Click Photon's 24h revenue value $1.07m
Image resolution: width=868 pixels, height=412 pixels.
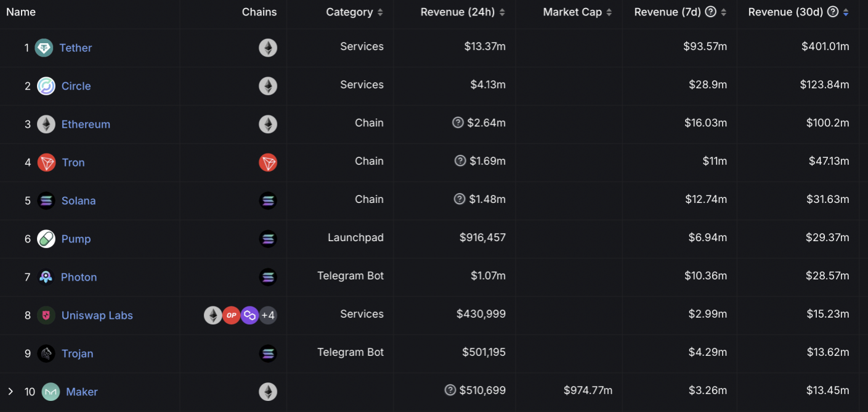point(488,276)
